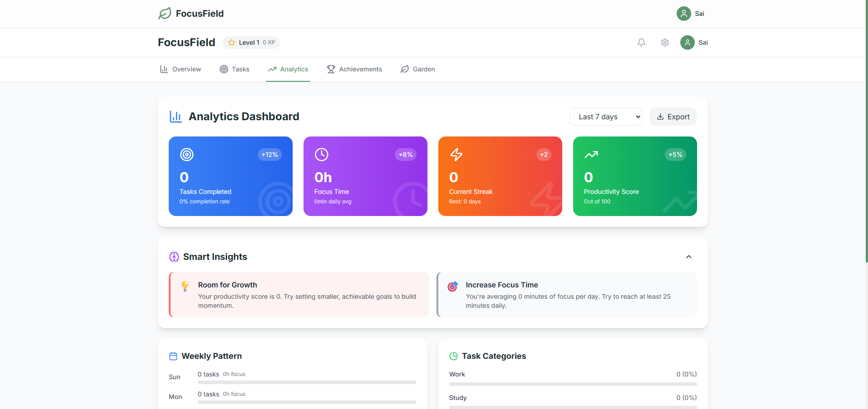This screenshot has height=409, width=868.
Task: Click the 'Task Categories' heading
Action: click(494, 356)
